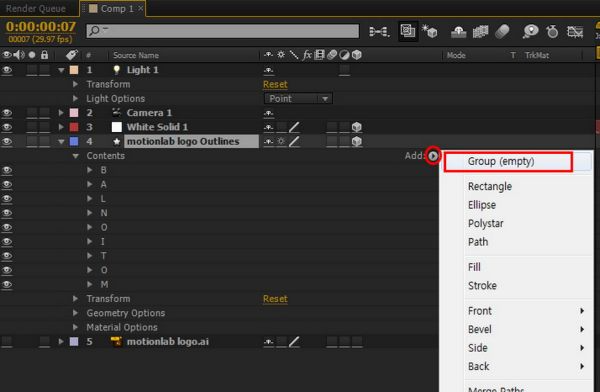Image resolution: width=600 pixels, height=392 pixels.
Task: Toggle visibility of shape group M
Action: coord(7,284)
